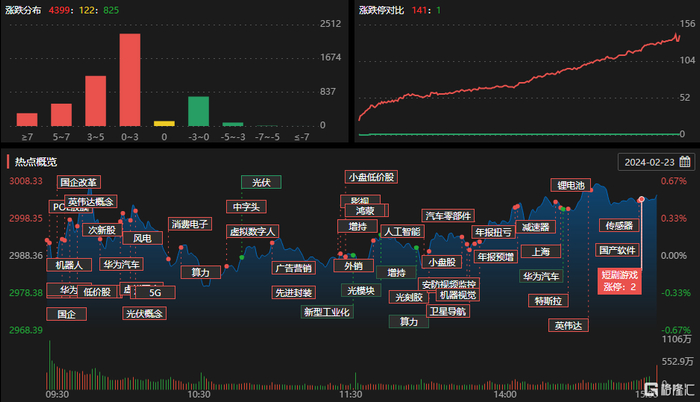Click the 2024-02-23 date field
Screen dimensions: 700x402
click(656, 162)
